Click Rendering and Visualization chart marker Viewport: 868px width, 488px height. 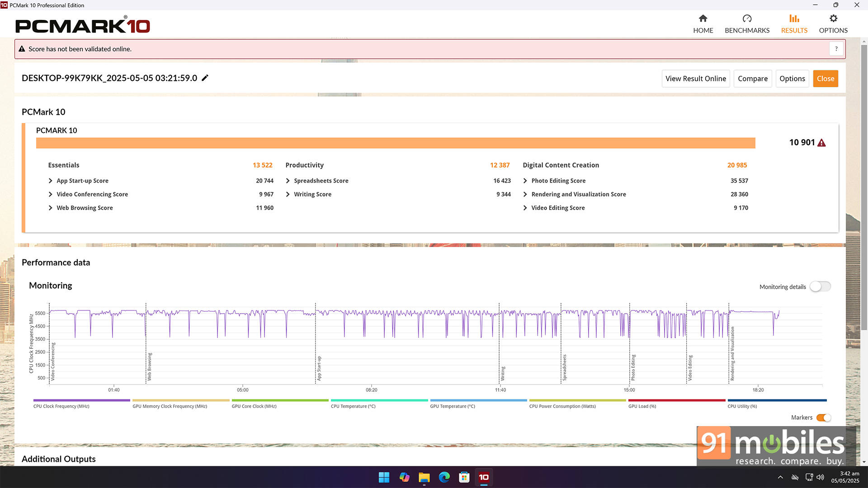click(732, 353)
